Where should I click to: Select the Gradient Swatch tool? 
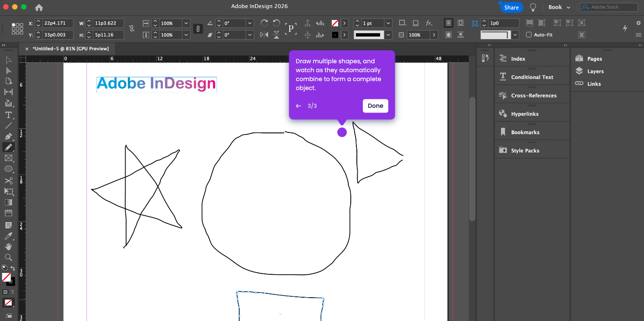[x=8, y=202]
